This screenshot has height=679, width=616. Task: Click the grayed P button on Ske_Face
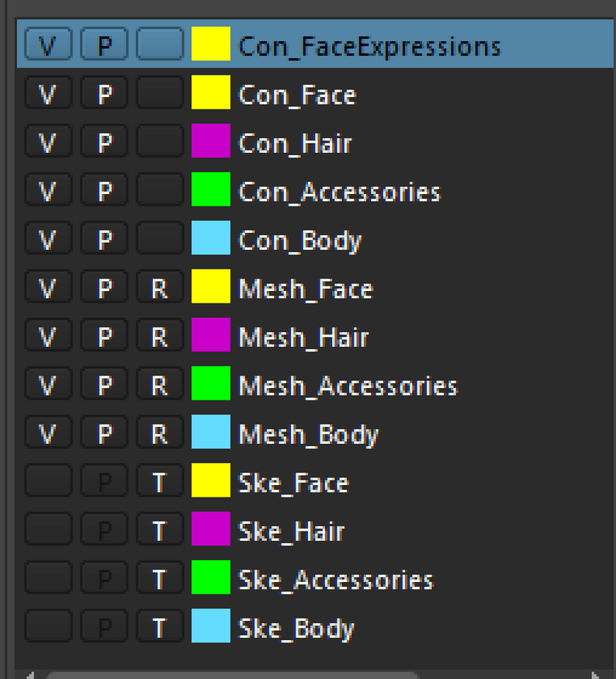tap(104, 481)
